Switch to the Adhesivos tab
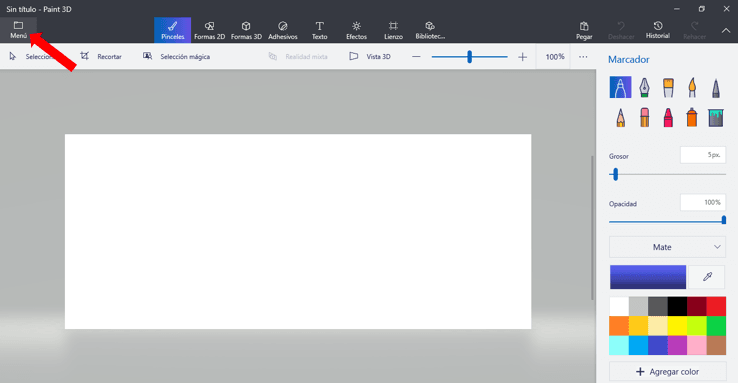 coord(283,30)
